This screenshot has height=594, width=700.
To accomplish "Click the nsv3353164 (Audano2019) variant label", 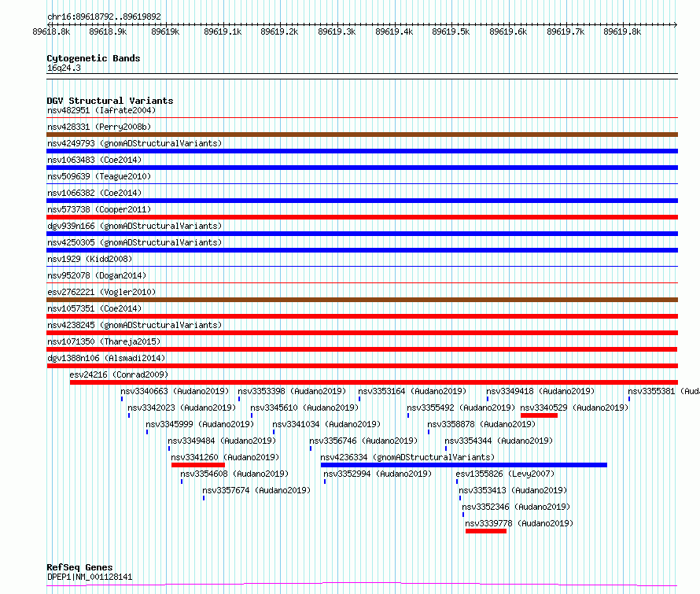I will tap(412, 391).
